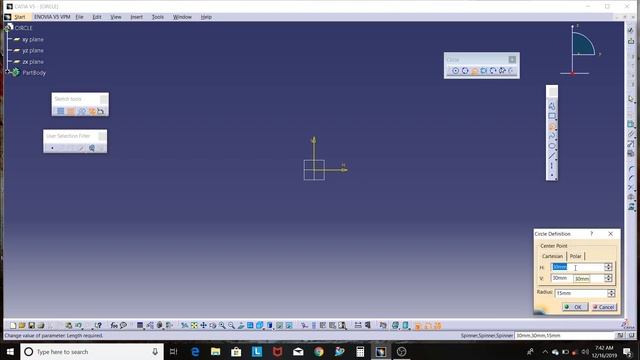Viewport: 640px width, 360px height.
Task: Switch to the Polar tab
Action: (x=576, y=256)
